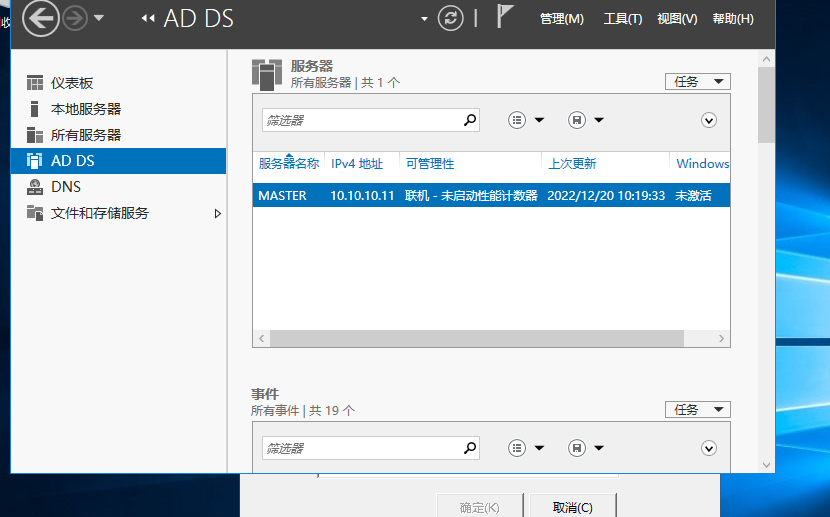The width and height of the screenshot is (830, 517).
Task: Click the 仪表板 dashboard icon
Action: coord(35,83)
